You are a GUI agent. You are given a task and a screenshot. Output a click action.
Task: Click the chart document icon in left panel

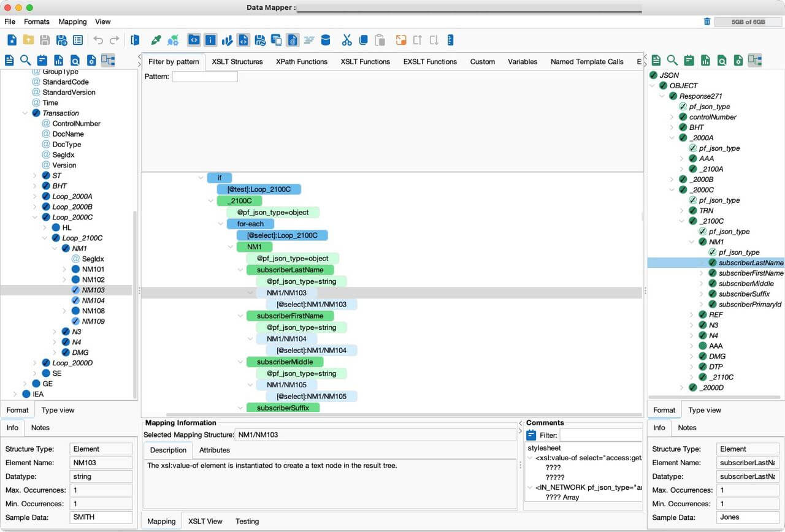coord(58,60)
